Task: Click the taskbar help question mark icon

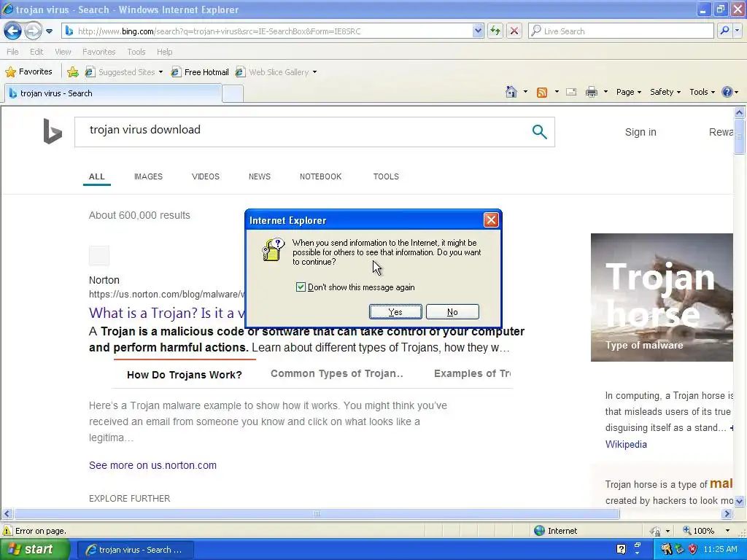Action: 622,550
